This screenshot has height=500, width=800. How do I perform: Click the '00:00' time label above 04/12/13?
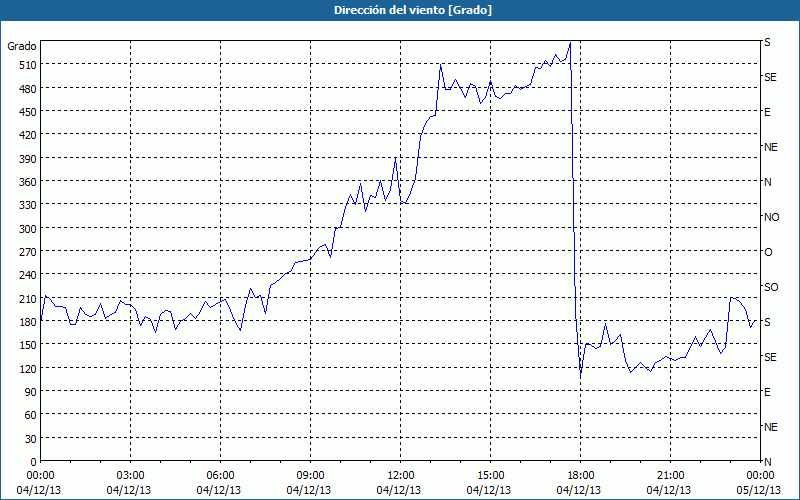pyautogui.click(x=40, y=476)
